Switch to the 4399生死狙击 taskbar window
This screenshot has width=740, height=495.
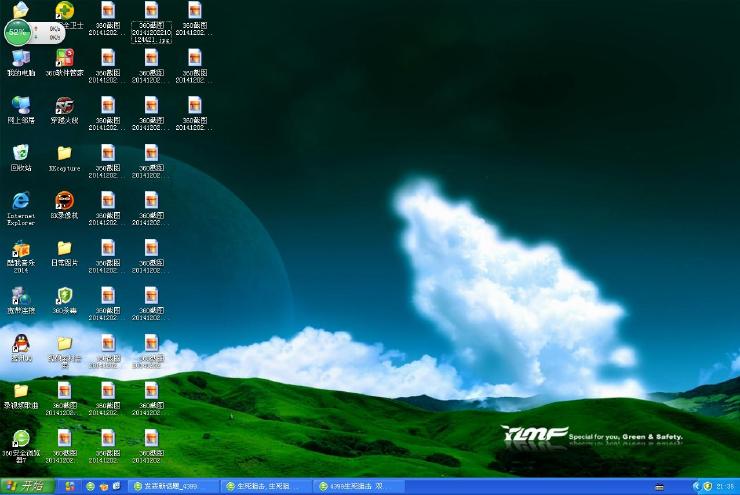[359, 486]
